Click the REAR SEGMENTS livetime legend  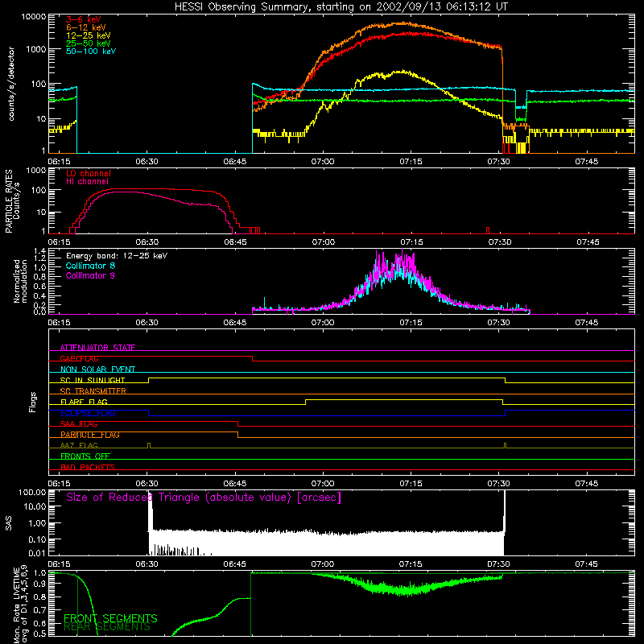click(x=107, y=627)
